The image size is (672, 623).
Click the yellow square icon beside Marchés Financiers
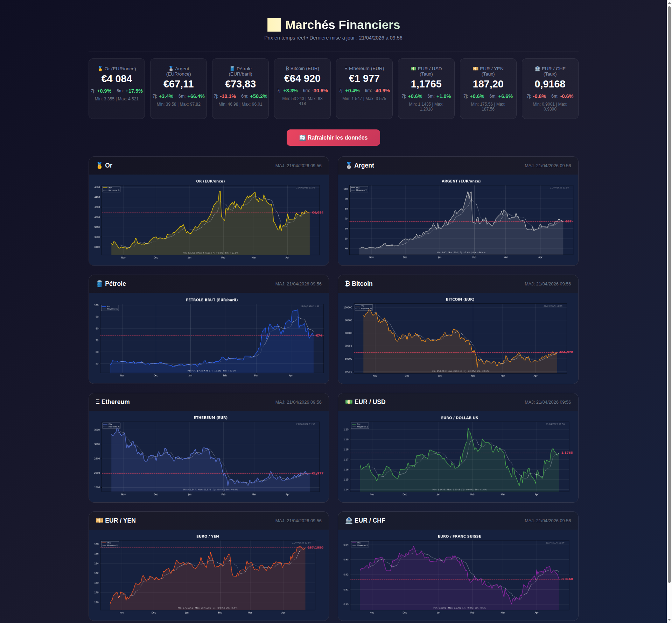274,25
